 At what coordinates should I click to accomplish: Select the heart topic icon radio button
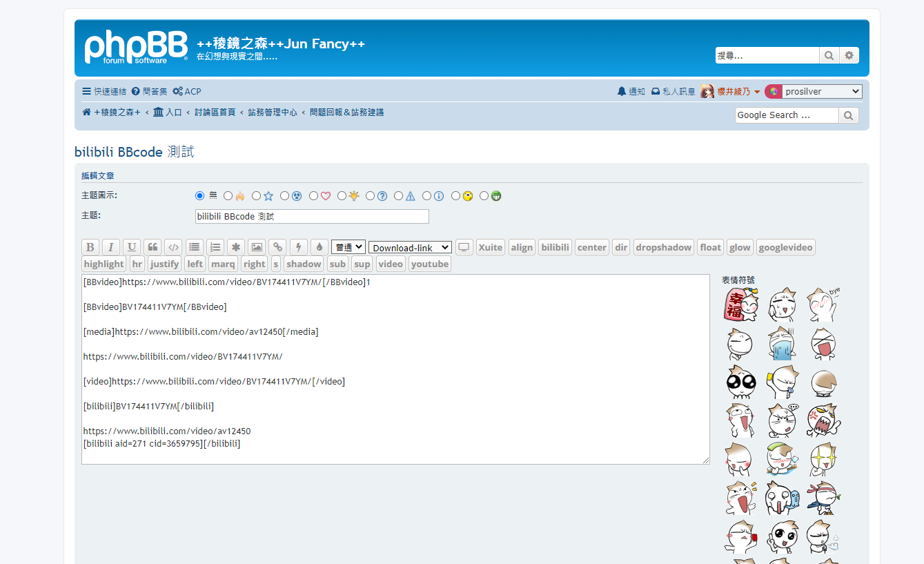(314, 196)
